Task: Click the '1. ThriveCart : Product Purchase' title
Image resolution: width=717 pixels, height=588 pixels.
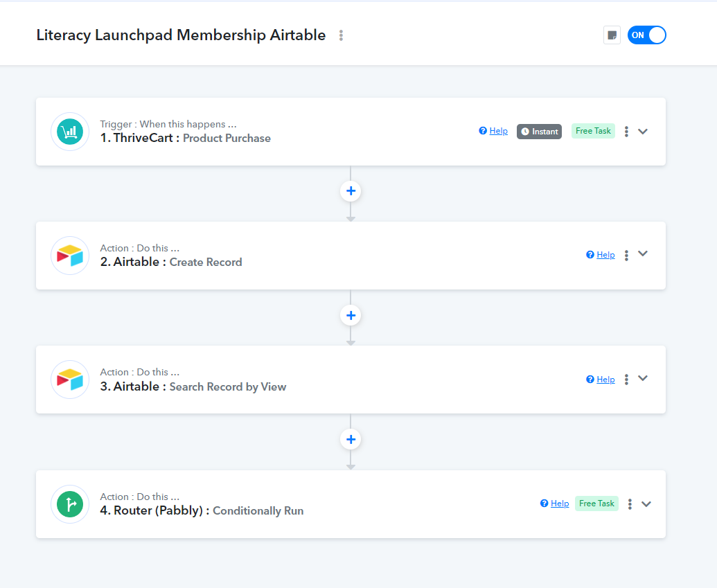Action: pyautogui.click(x=185, y=138)
